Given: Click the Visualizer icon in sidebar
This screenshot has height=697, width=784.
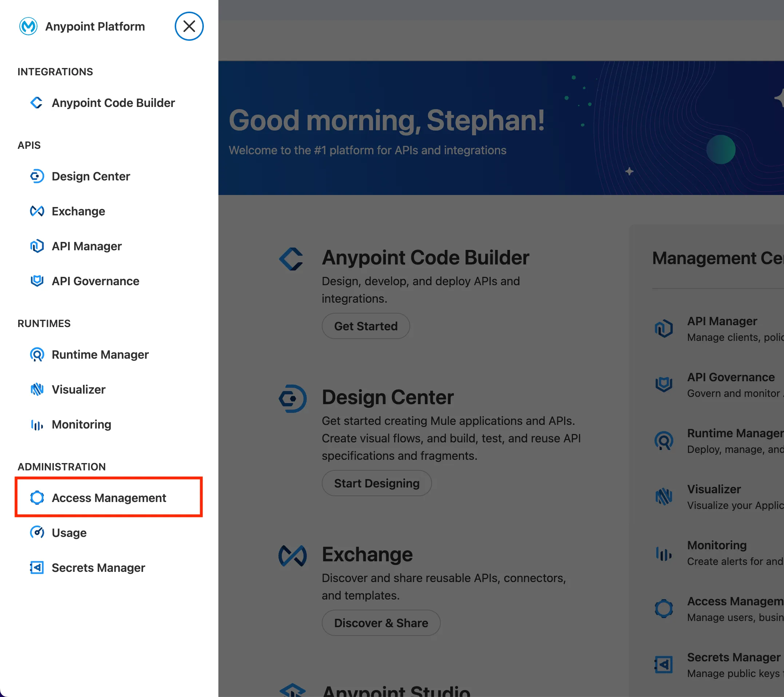Looking at the screenshot, I should (37, 390).
